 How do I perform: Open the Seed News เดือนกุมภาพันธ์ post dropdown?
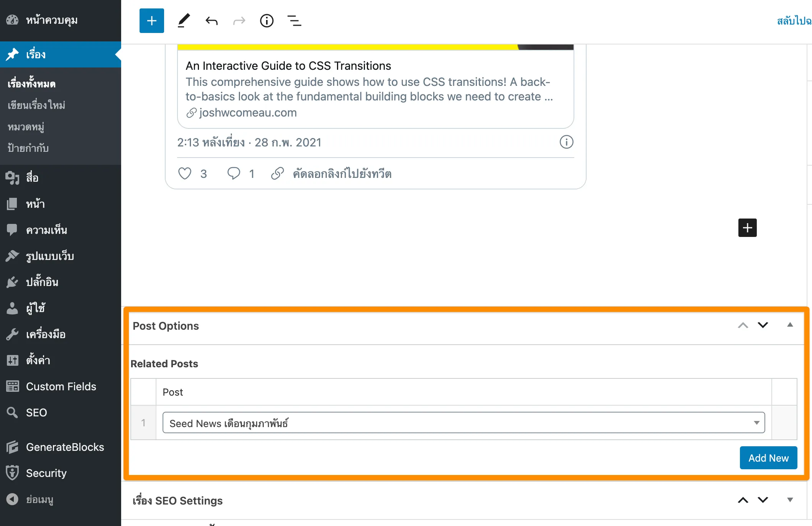(x=756, y=422)
